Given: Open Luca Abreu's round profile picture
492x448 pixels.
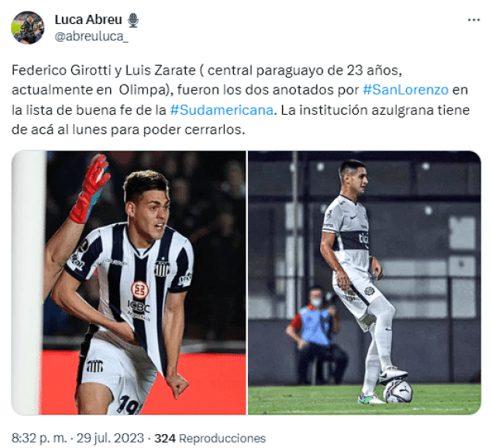Looking at the screenshot, I should (28, 28).
